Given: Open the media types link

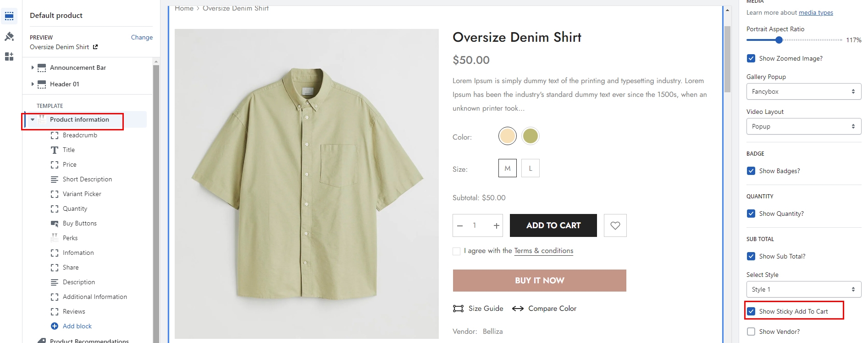Looking at the screenshot, I should [816, 12].
